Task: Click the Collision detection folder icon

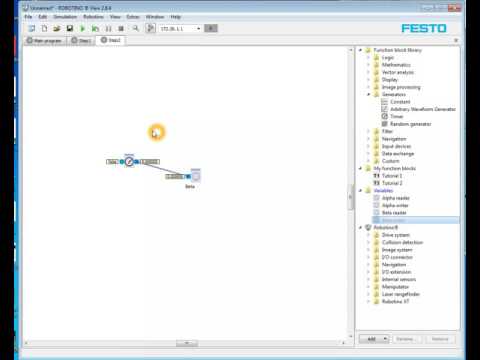Action: [x=376, y=242]
